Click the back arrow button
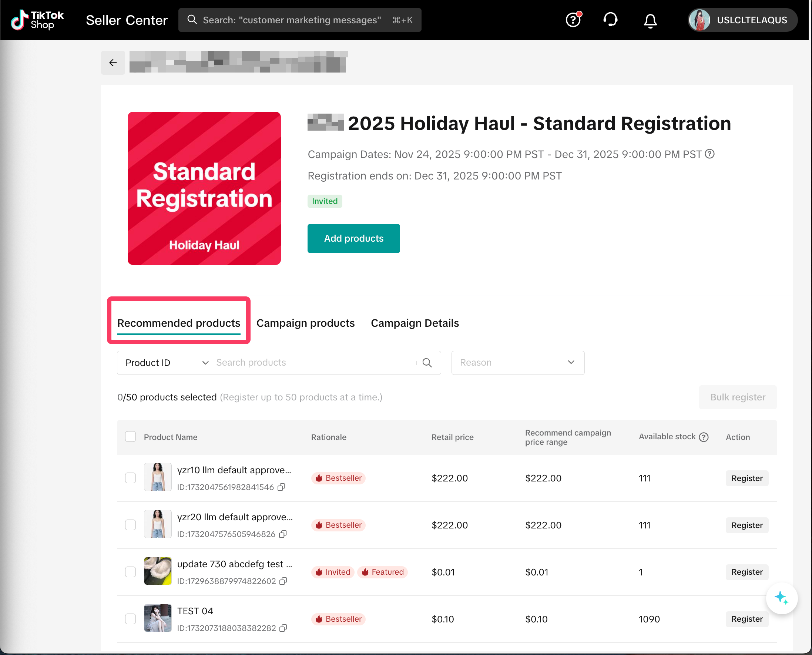This screenshot has width=812, height=655. click(113, 63)
